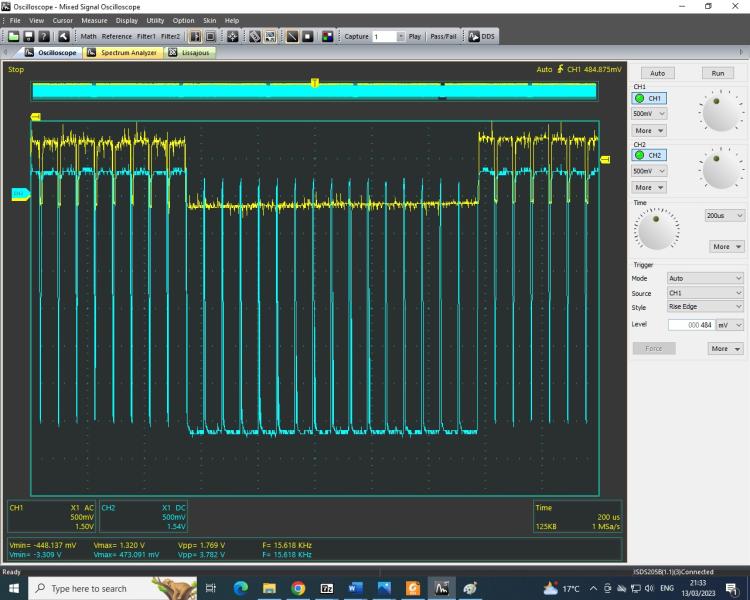Open the Measure menu

(x=94, y=20)
